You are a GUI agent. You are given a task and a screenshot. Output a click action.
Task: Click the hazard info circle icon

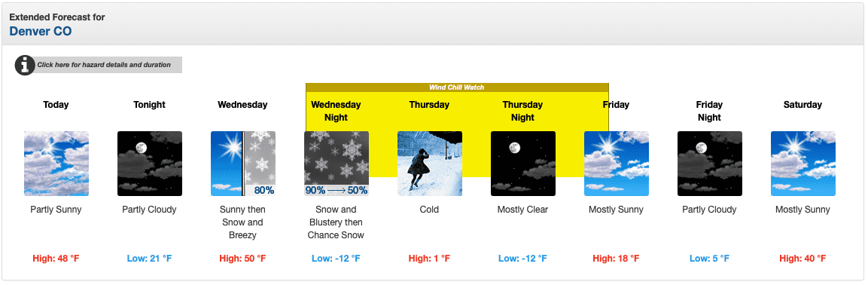25,65
